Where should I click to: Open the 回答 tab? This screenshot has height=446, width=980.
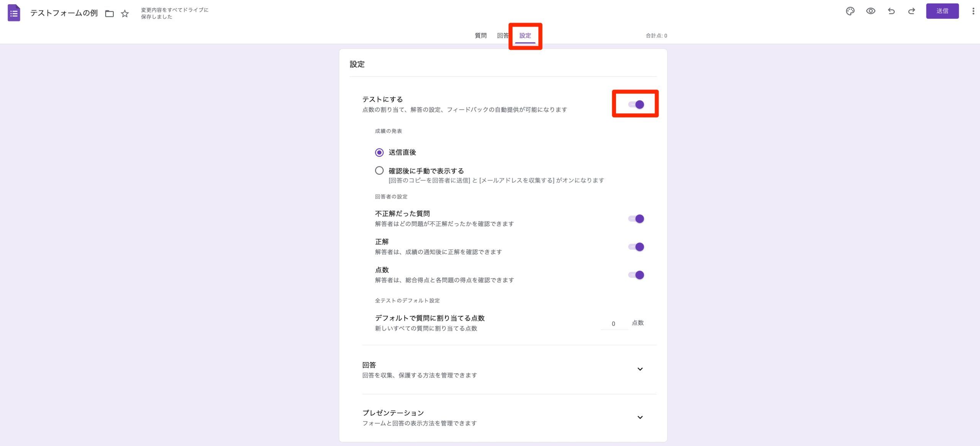pyautogui.click(x=503, y=35)
